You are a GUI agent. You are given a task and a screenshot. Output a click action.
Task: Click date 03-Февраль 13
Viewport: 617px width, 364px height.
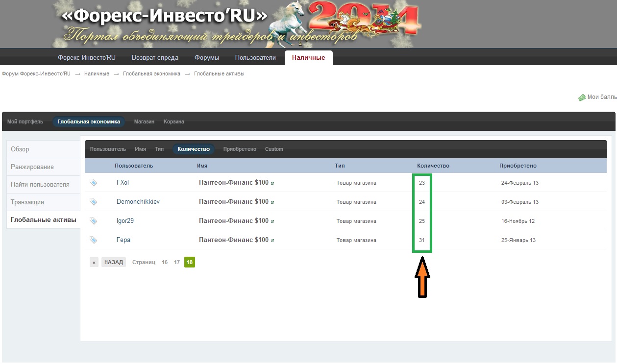tap(520, 202)
